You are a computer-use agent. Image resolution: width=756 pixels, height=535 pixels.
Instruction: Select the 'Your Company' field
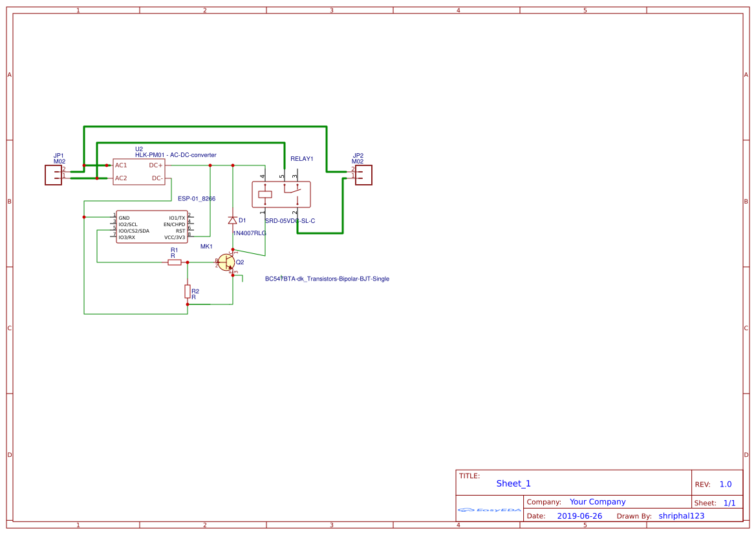click(598, 502)
